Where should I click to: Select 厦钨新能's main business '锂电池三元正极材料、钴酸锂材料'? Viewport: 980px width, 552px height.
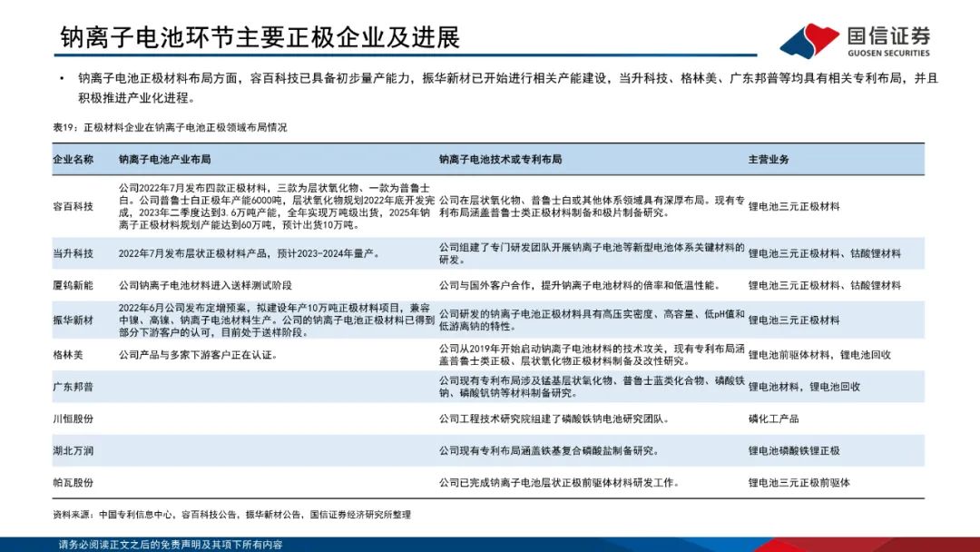(824, 286)
